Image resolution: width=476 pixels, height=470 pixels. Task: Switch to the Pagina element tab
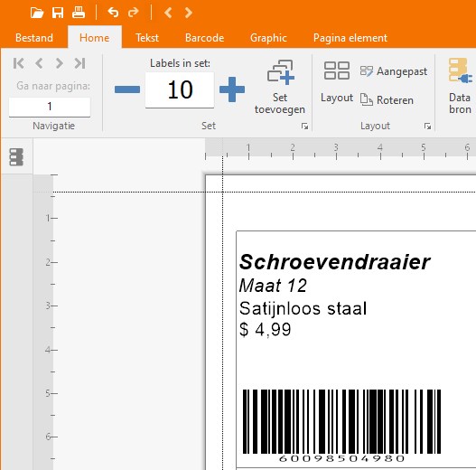click(350, 38)
